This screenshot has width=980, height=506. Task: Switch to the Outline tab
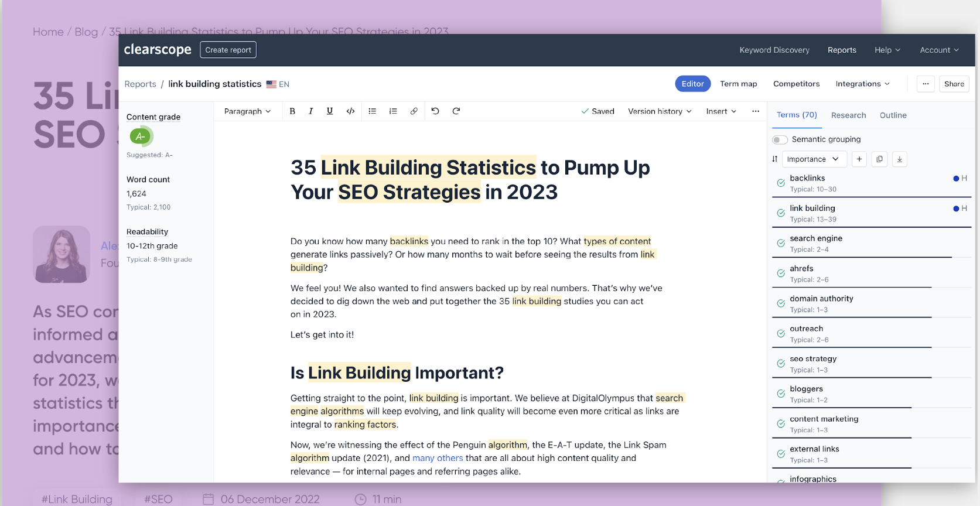893,115
